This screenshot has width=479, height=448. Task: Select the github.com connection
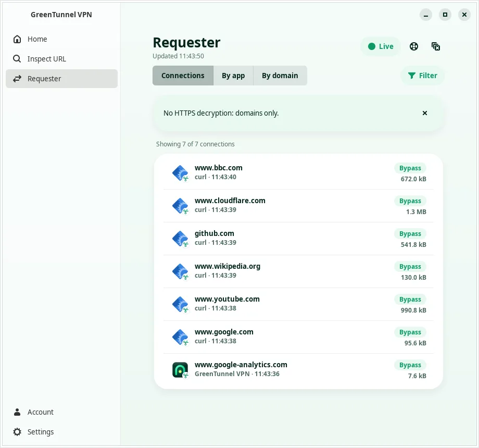tap(298, 239)
